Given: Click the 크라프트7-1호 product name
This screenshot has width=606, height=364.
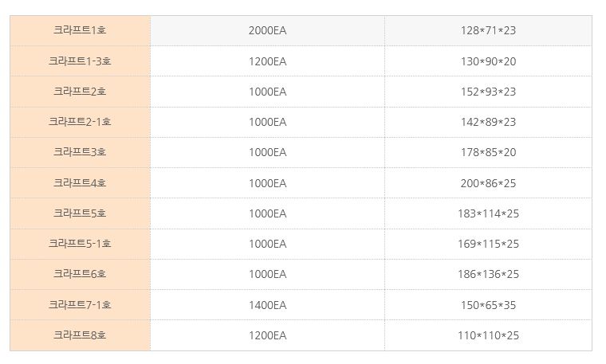Looking at the screenshot, I should pos(80,305).
